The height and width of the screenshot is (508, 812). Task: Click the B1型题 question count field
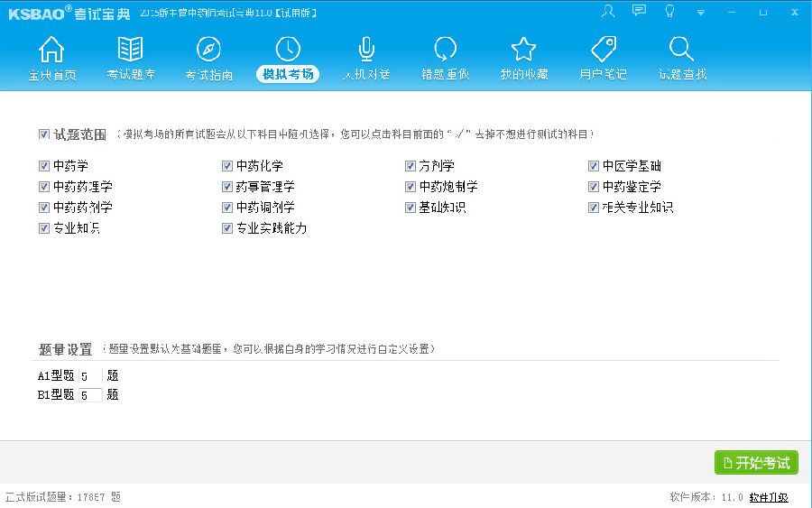click(90, 395)
